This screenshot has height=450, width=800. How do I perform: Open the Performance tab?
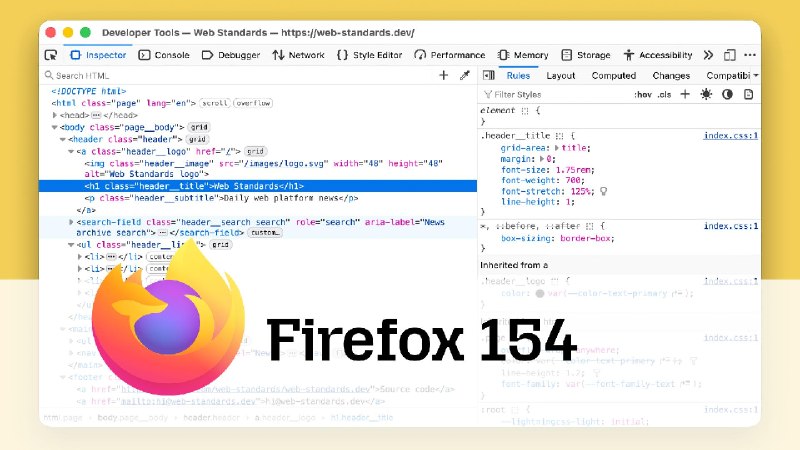coord(449,55)
